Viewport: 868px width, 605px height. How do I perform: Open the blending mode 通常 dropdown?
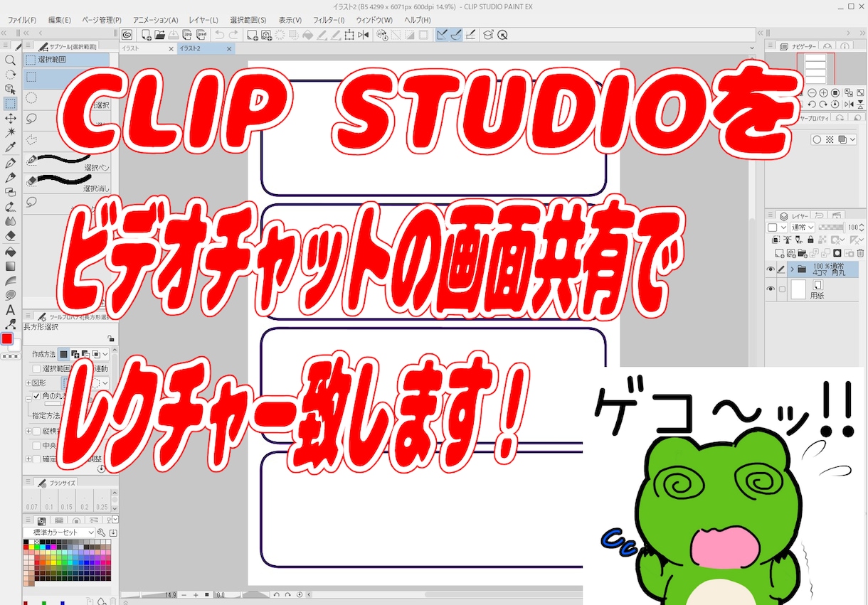point(801,227)
